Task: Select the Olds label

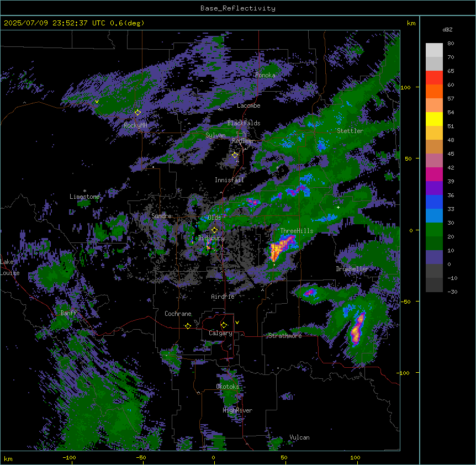Action: point(214,218)
